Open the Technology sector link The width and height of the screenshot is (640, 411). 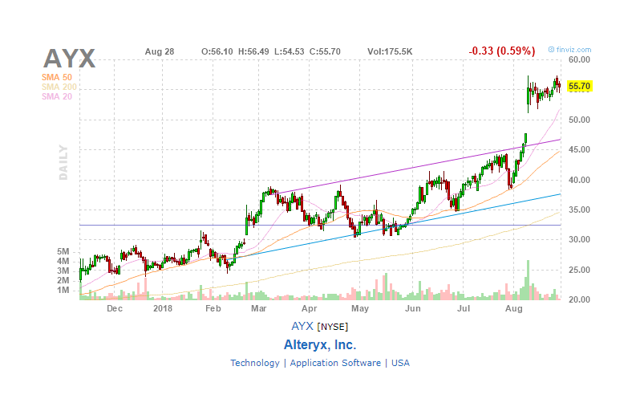coord(255,363)
